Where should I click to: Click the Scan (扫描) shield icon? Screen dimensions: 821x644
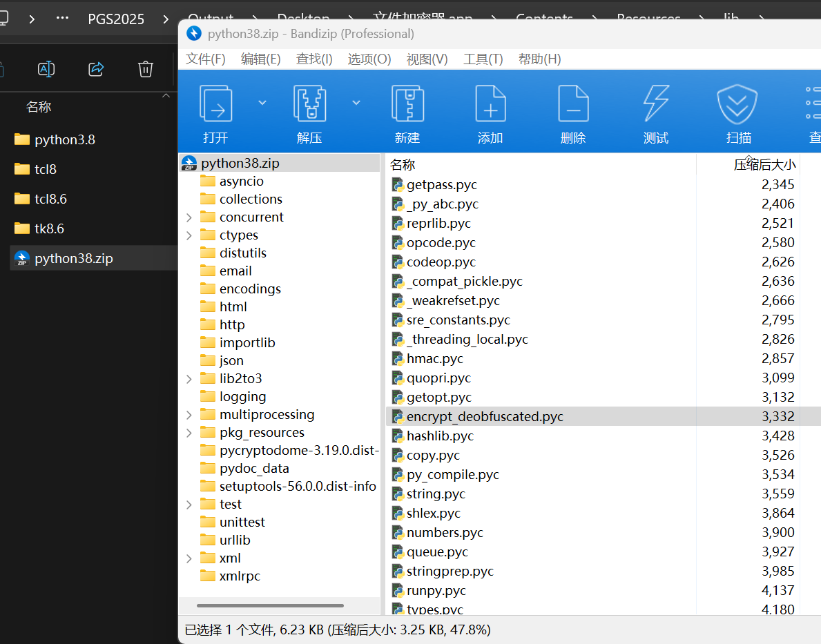pos(737,104)
